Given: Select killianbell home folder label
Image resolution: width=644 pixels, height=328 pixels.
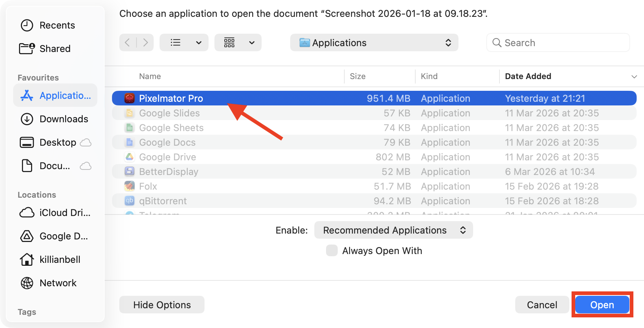Looking at the screenshot, I should pos(60,260).
